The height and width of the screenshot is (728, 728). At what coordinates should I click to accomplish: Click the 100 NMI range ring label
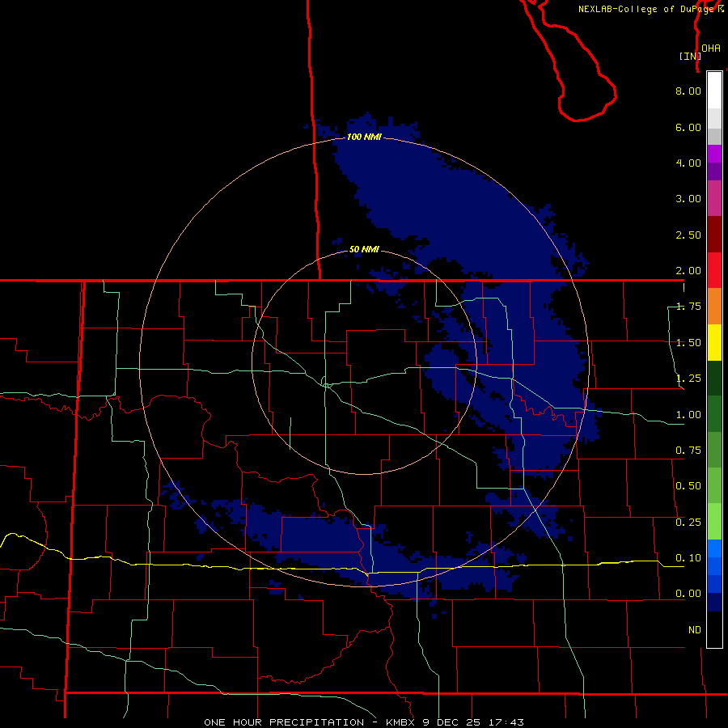364,137
